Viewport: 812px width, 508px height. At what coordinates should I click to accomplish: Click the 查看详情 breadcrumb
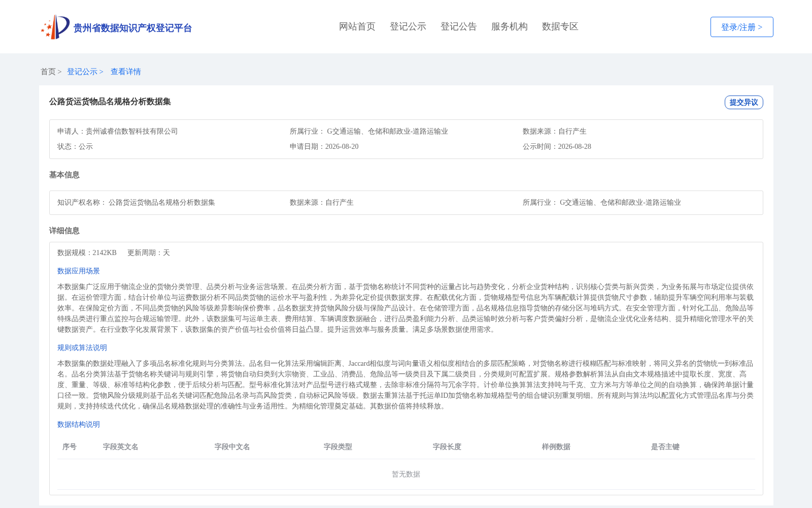pyautogui.click(x=126, y=72)
